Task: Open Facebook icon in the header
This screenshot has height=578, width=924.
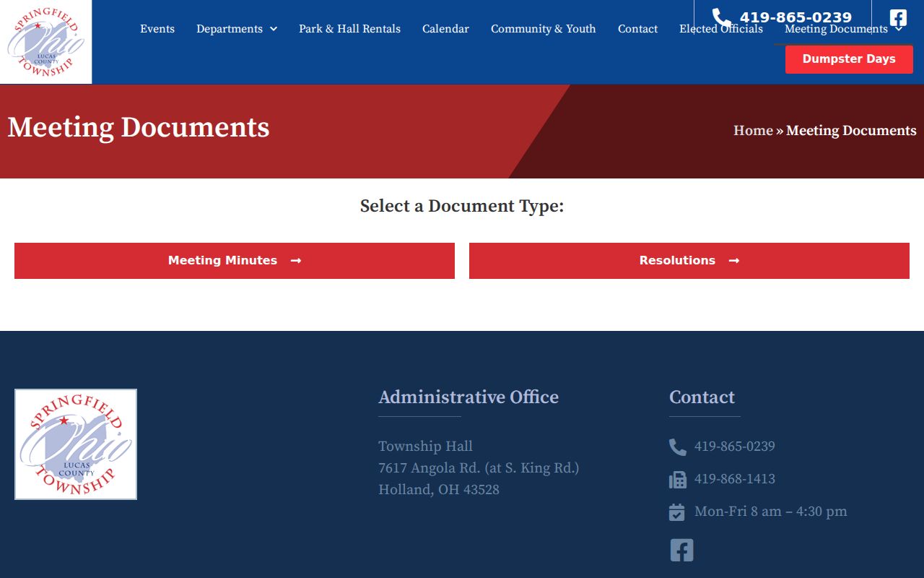Action: (x=898, y=18)
